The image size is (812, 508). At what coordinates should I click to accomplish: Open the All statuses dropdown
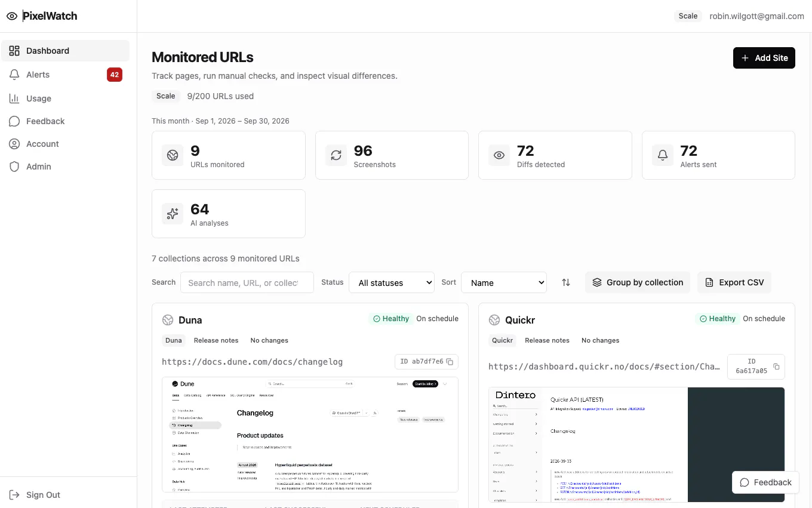[x=392, y=282]
